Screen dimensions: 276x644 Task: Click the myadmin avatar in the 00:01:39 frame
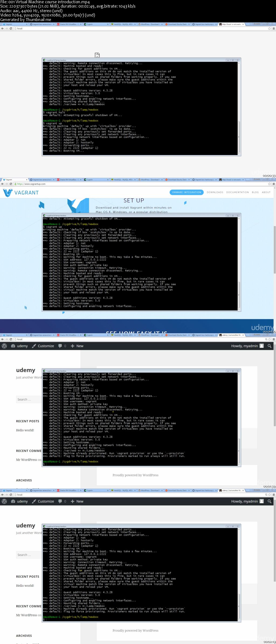click(x=261, y=346)
